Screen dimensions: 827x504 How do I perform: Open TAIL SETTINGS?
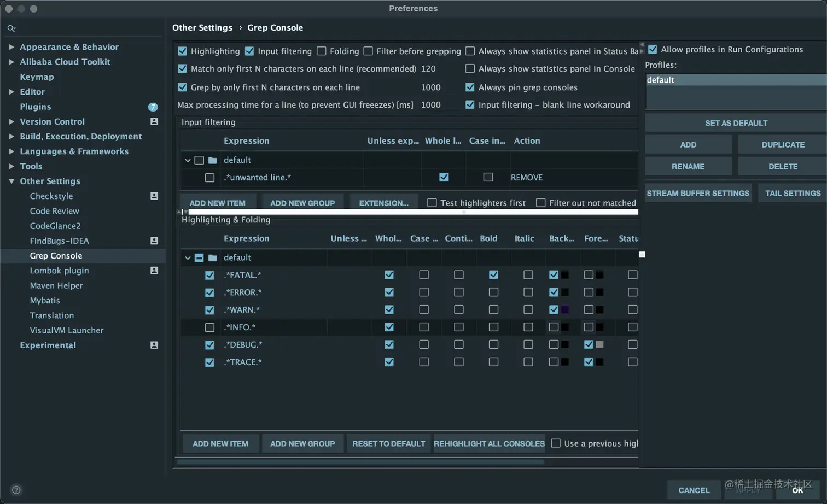point(793,193)
